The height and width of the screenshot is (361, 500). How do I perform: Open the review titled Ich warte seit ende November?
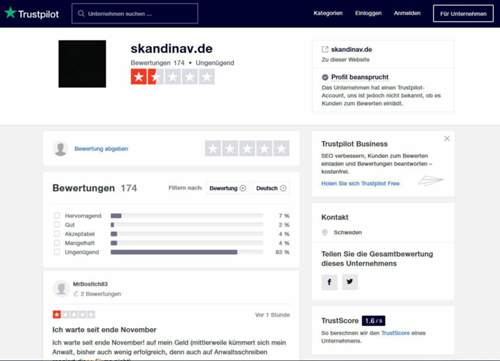[x=104, y=330]
